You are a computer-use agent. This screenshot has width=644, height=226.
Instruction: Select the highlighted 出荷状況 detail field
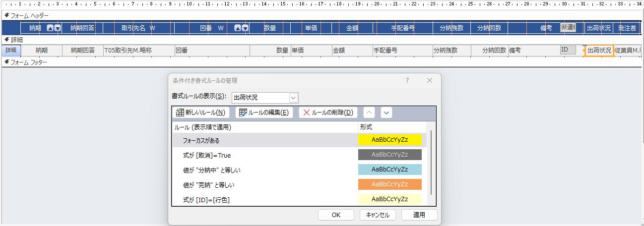(x=599, y=50)
